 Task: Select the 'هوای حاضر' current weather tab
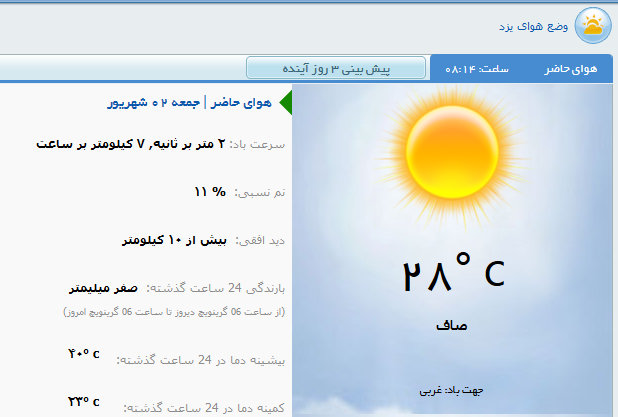[571, 69]
